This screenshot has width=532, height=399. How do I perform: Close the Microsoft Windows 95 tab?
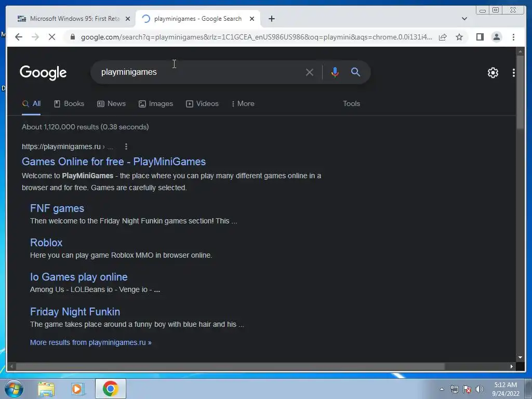pos(128,19)
